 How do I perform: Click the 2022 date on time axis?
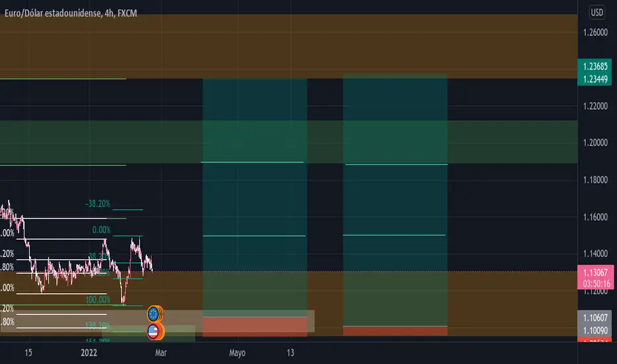coord(89,353)
